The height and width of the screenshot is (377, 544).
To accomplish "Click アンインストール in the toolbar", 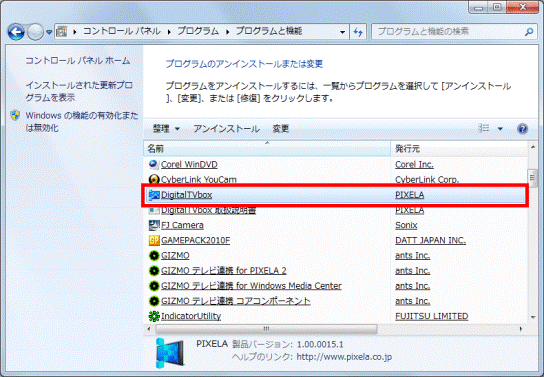I will tap(226, 129).
